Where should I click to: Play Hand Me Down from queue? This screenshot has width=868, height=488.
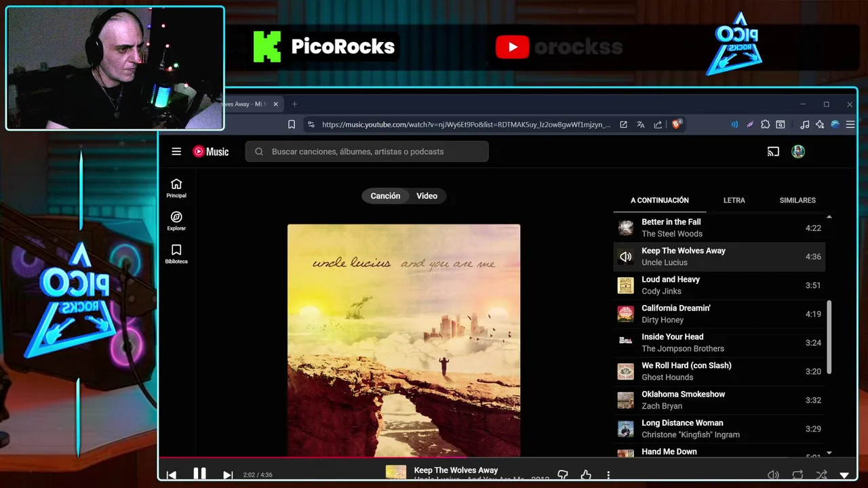[x=719, y=452]
